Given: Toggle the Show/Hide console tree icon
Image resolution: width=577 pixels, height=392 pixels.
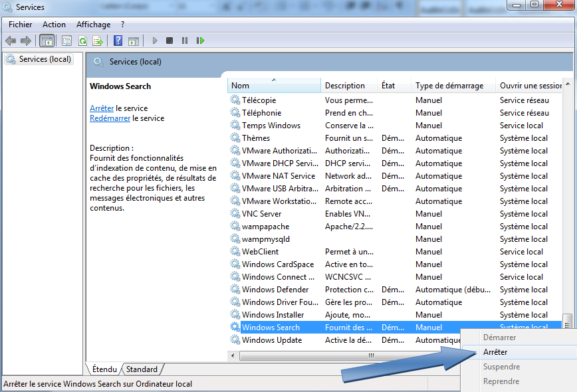Looking at the screenshot, I should [x=47, y=41].
